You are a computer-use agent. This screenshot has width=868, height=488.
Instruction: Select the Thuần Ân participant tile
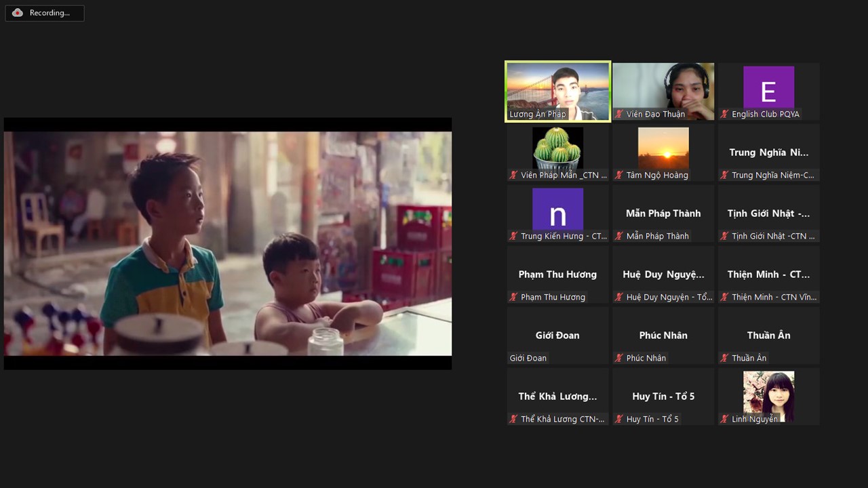[768, 335]
